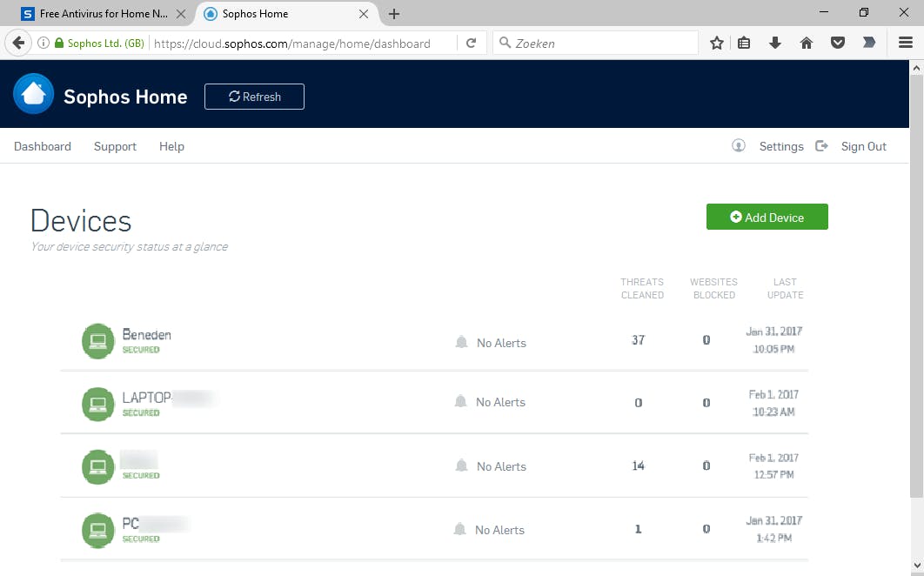Show bookmarks list icon

coord(744,43)
